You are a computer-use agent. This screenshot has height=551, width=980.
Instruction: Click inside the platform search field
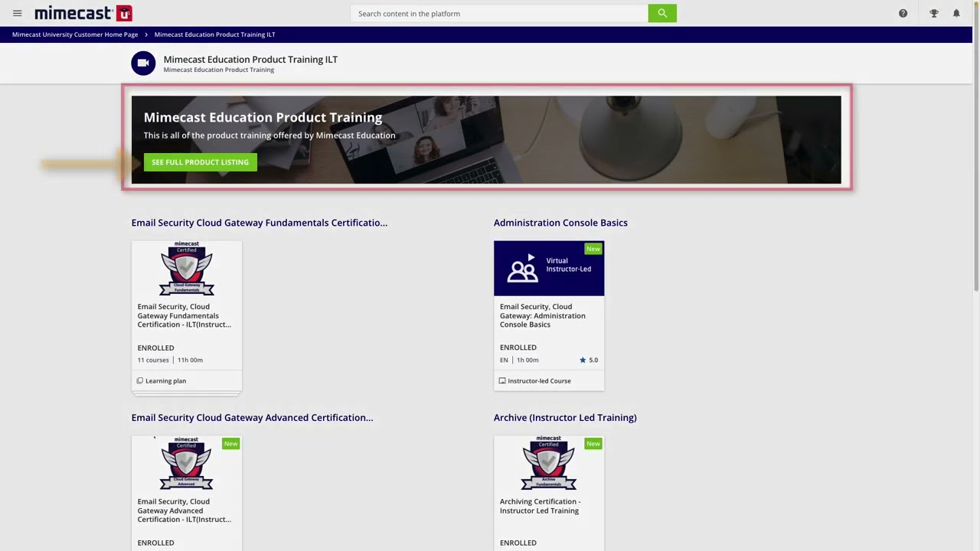point(499,13)
